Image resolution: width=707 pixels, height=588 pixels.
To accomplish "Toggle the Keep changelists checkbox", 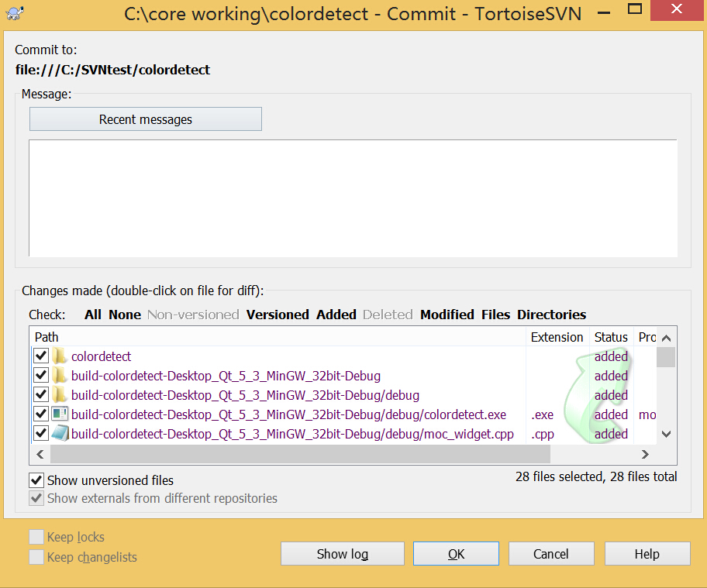I will (x=36, y=557).
